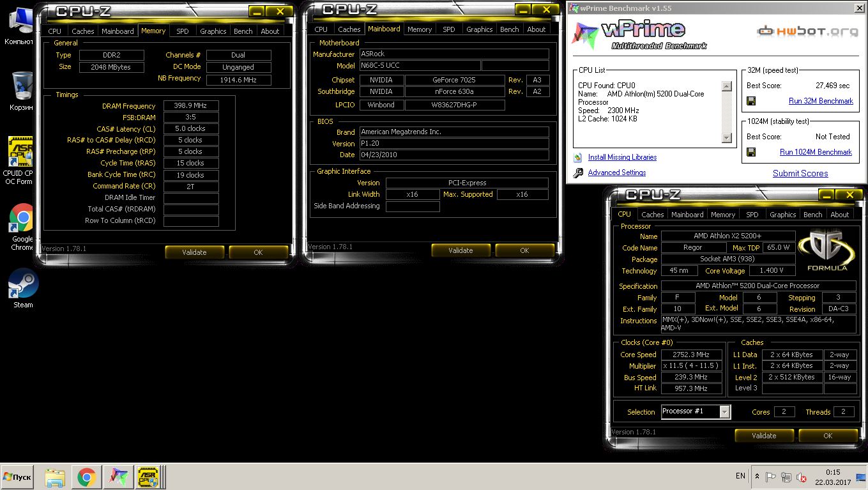Click OK in the Memory window
This screenshot has height=490, width=868.
[x=258, y=252]
